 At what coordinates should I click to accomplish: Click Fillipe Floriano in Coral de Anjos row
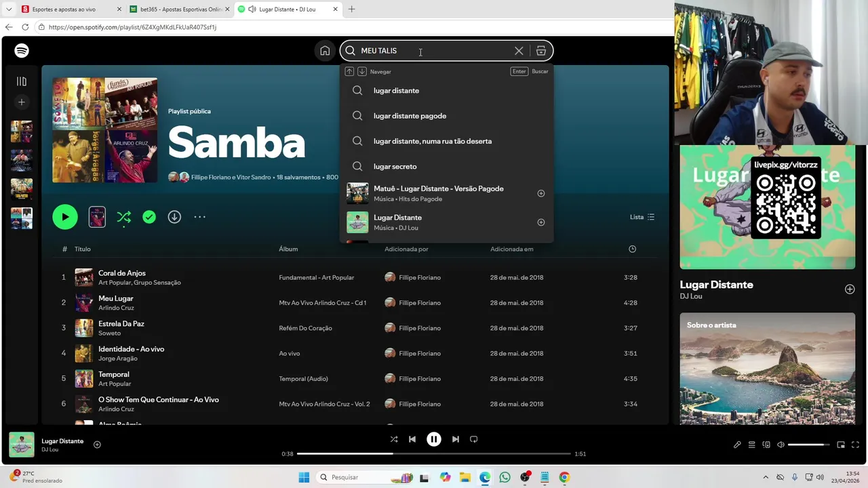tap(420, 277)
